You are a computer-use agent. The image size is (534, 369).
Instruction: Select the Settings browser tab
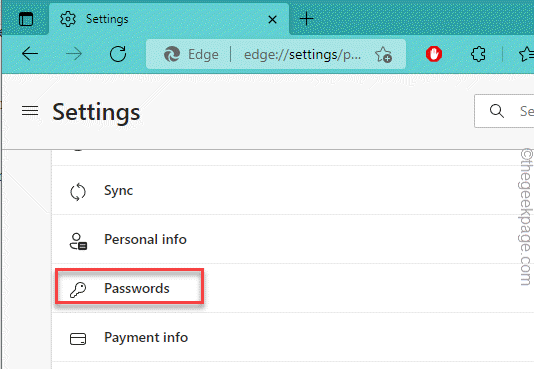[x=169, y=19]
